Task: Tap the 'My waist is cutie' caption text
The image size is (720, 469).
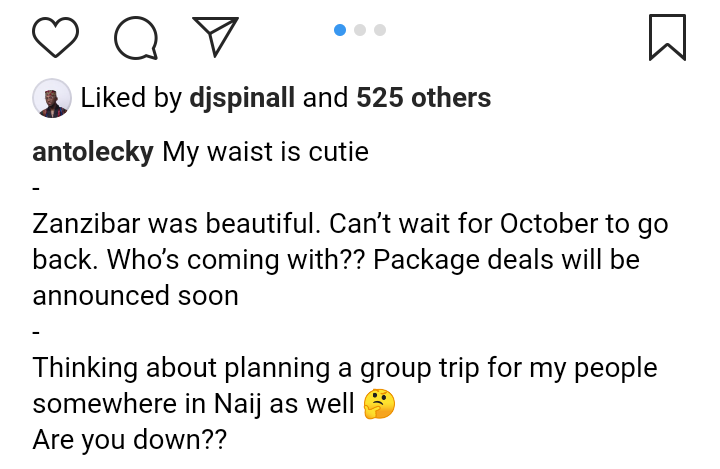Action: pyautogui.click(x=266, y=152)
